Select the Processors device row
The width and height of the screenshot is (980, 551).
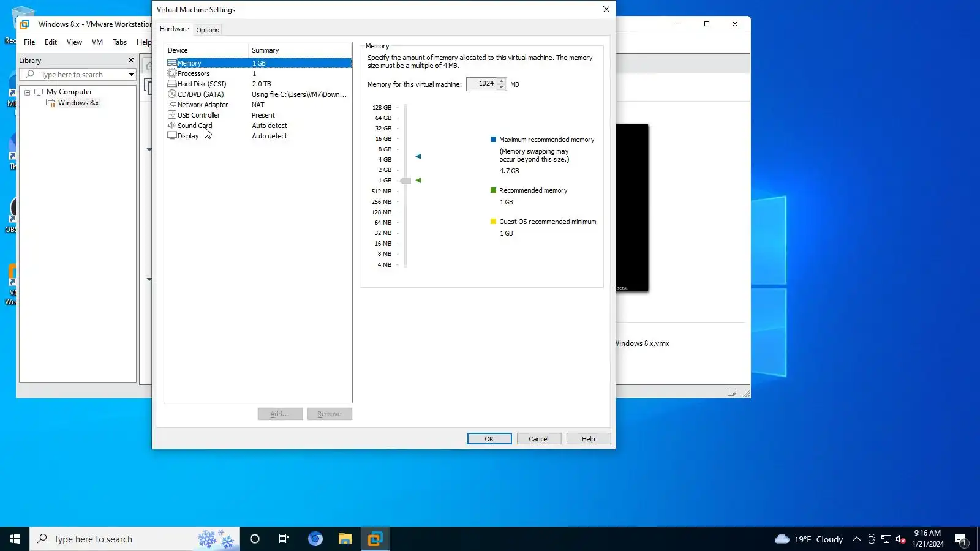coord(258,73)
